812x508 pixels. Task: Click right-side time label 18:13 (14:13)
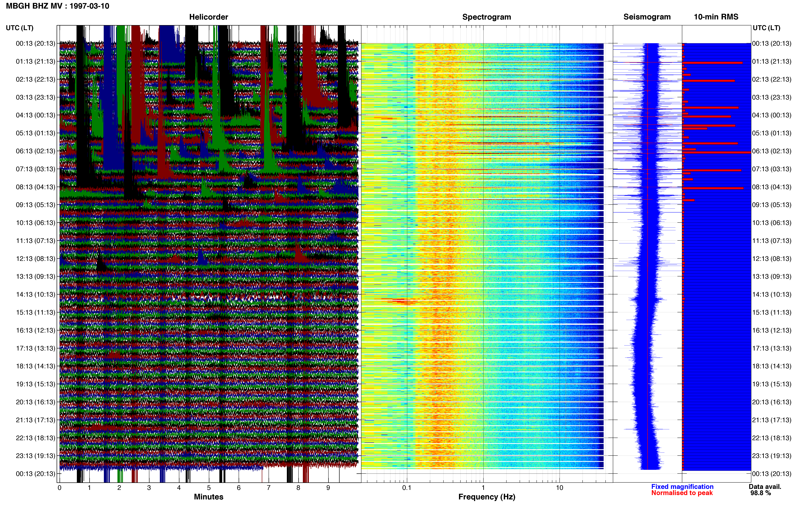[772, 366]
